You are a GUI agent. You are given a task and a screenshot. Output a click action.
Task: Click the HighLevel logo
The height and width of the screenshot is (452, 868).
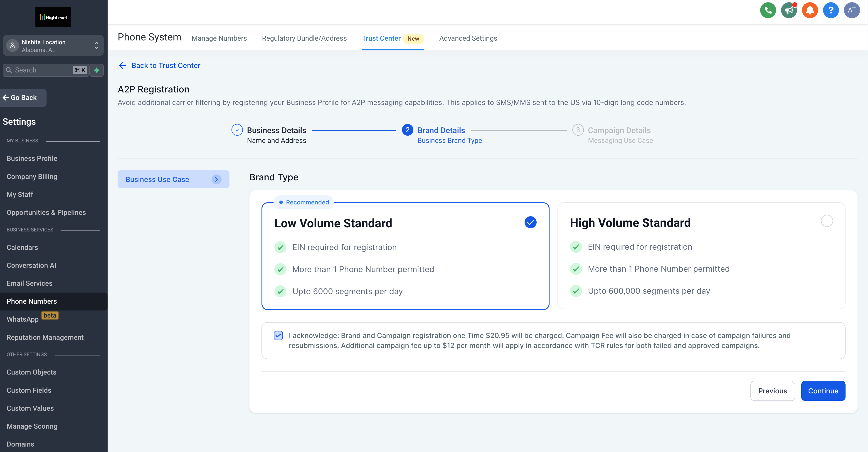pos(53,17)
